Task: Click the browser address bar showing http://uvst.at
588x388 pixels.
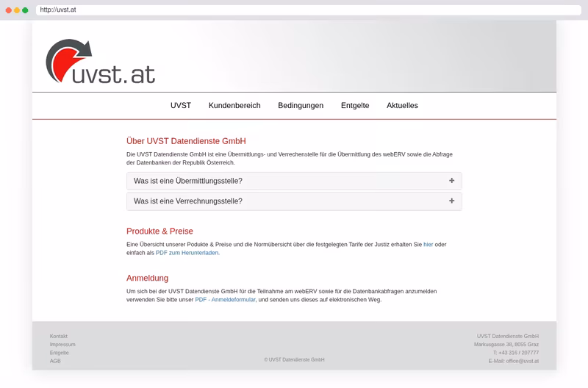Action: tap(308, 10)
